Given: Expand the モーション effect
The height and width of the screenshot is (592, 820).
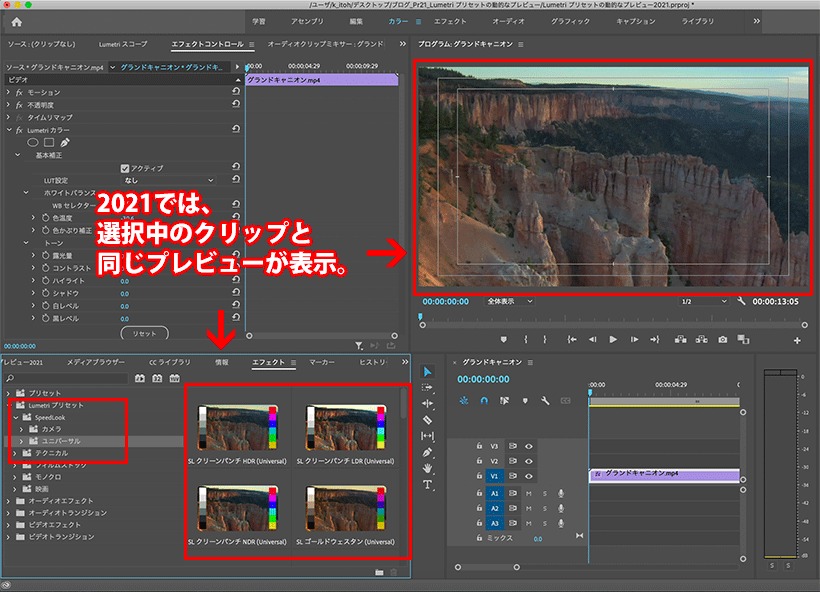Looking at the screenshot, I should pyautogui.click(x=8, y=92).
